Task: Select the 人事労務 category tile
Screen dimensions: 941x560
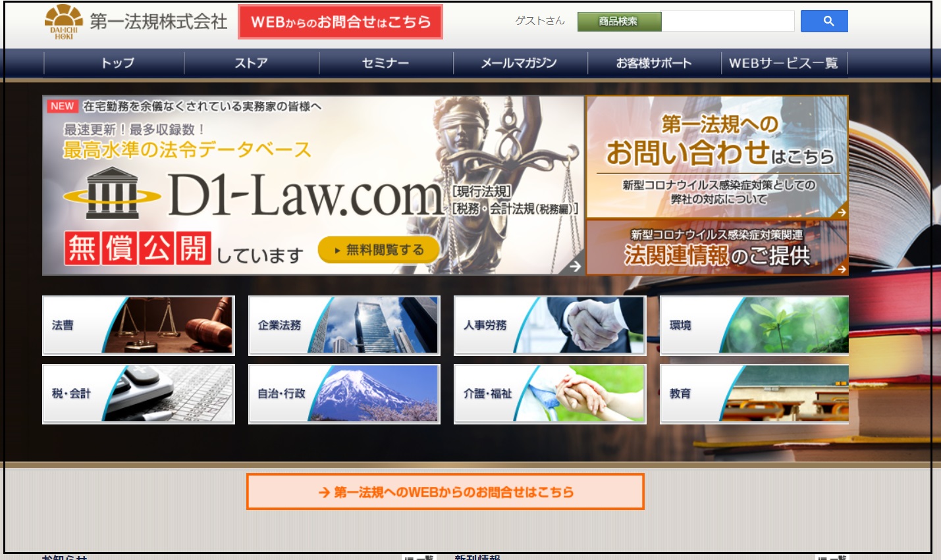Action: 550,325
